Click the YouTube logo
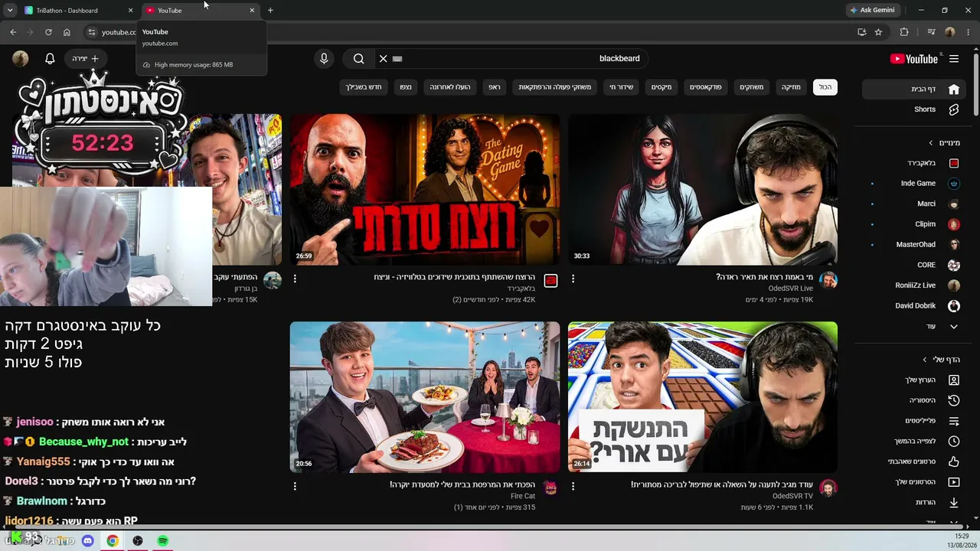Image resolution: width=980 pixels, height=551 pixels. 913,59
